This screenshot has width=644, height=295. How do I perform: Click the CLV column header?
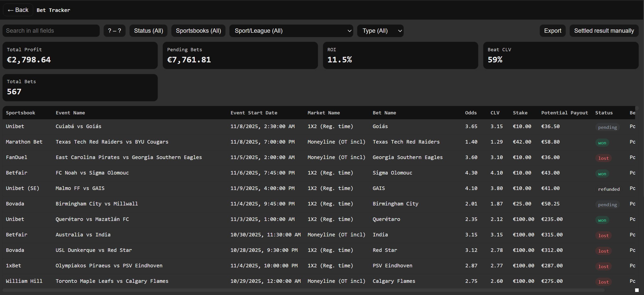495,113
